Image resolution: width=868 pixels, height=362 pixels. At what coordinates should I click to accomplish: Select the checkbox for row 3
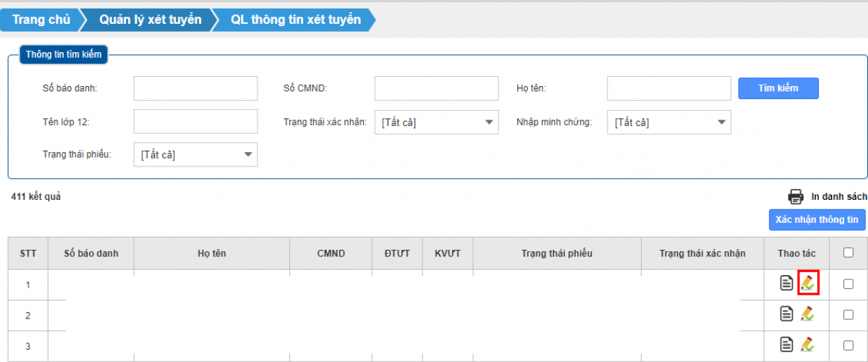click(x=848, y=345)
